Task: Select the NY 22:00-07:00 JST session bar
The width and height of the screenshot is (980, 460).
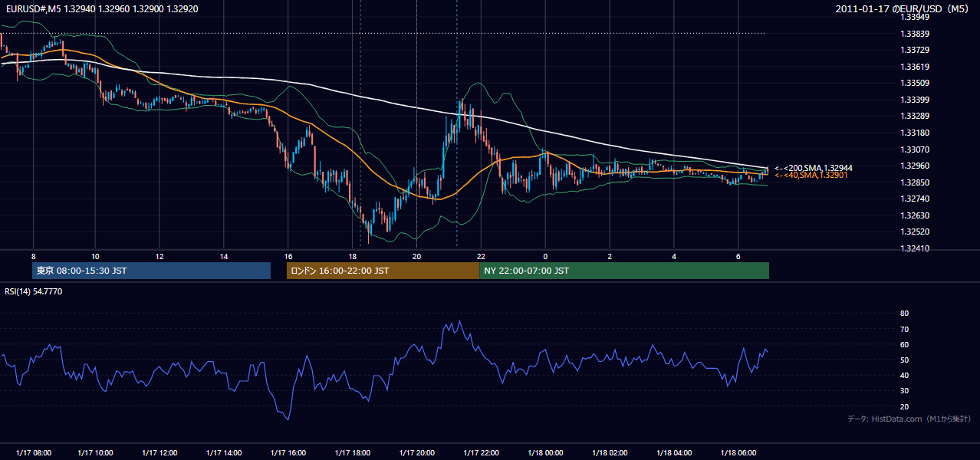Action: [x=624, y=271]
